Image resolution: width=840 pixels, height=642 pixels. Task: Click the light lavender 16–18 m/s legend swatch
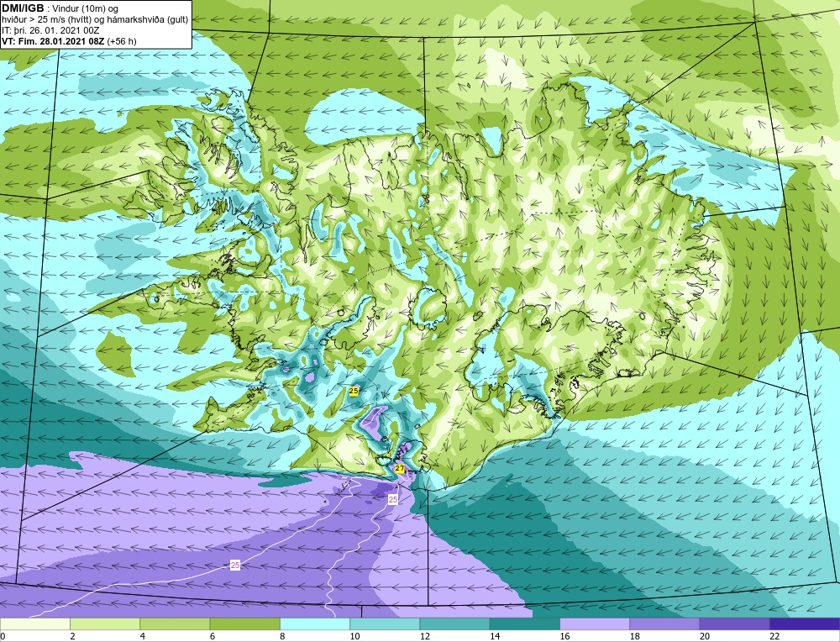595,624
